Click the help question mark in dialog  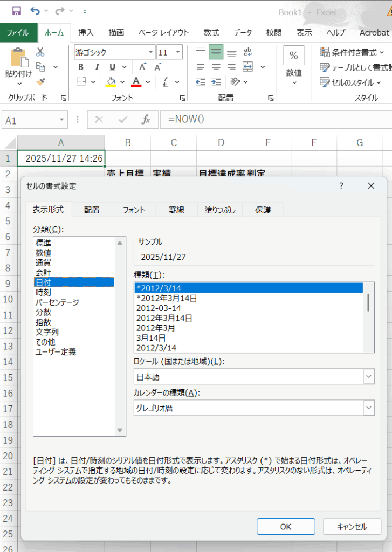click(x=341, y=186)
